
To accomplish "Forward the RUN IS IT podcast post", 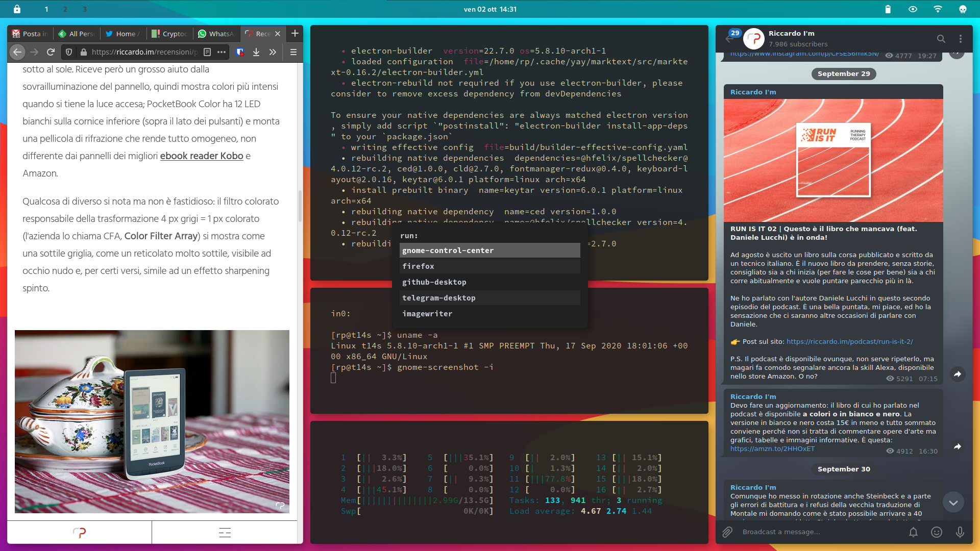I will click(x=959, y=374).
